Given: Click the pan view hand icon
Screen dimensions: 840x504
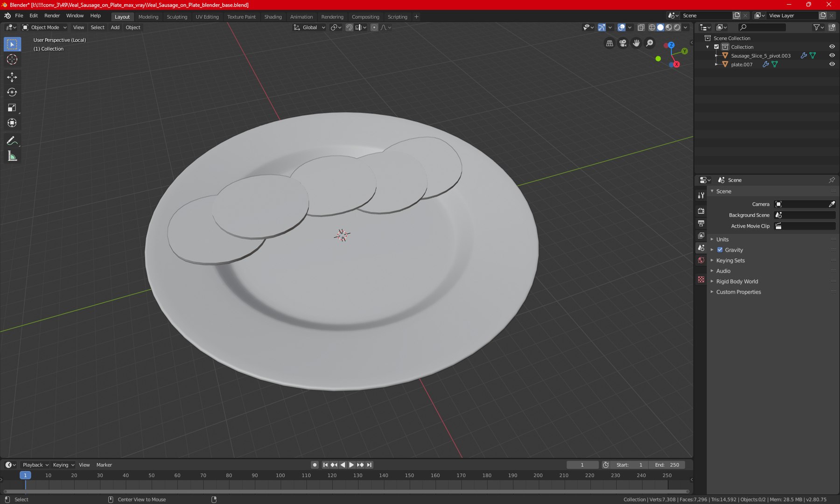Looking at the screenshot, I should [x=637, y=43].
